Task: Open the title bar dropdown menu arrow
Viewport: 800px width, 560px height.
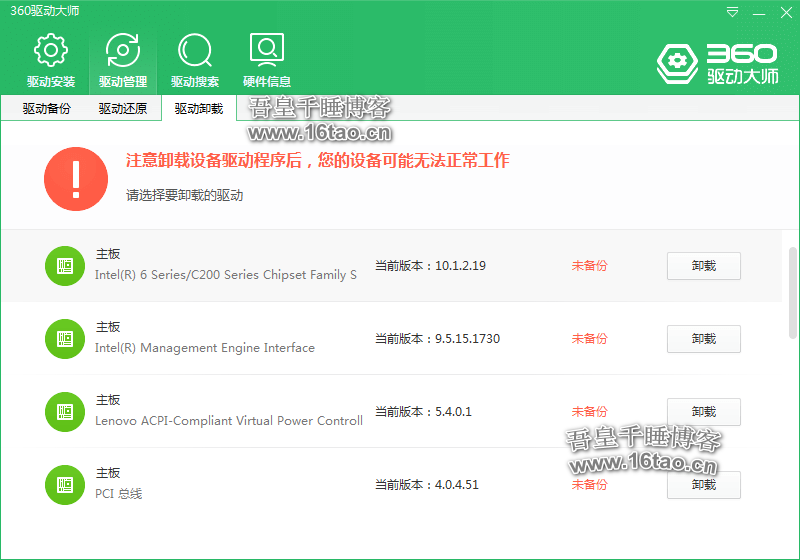Action: click(733, 12)
